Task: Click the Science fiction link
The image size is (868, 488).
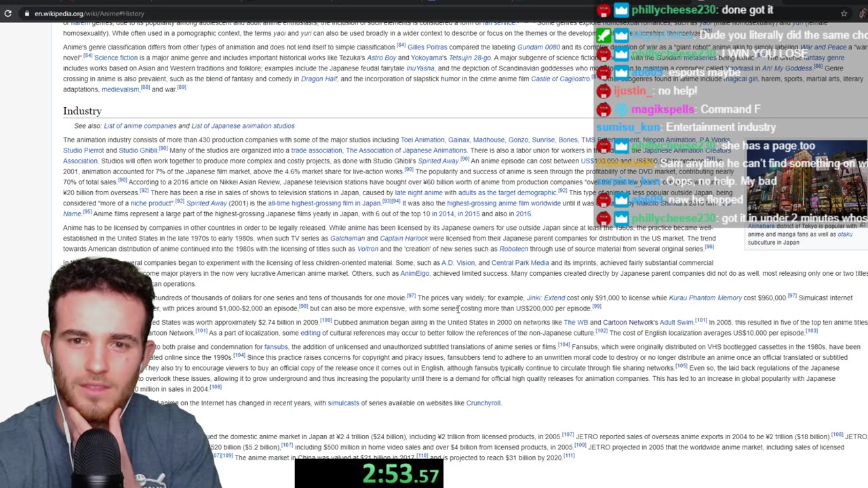Action: click(116, 58)
